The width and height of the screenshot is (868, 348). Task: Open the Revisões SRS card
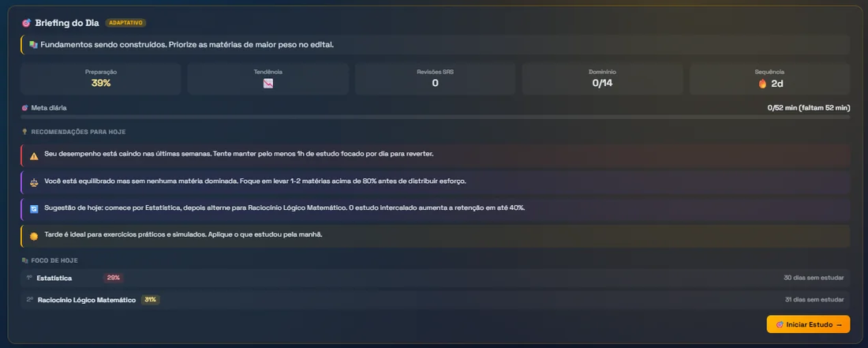(435, 79)
